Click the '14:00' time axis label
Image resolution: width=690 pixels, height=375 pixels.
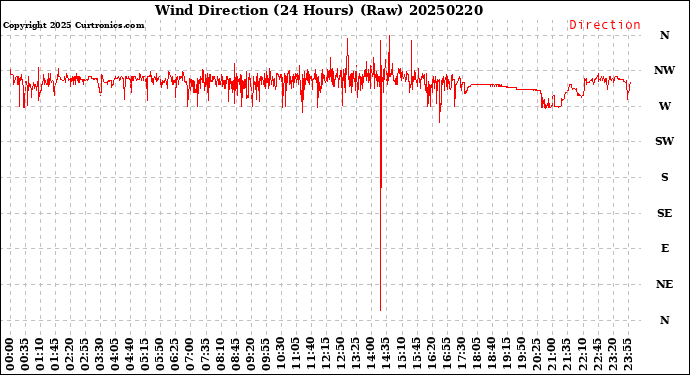[x=370, y=355]
